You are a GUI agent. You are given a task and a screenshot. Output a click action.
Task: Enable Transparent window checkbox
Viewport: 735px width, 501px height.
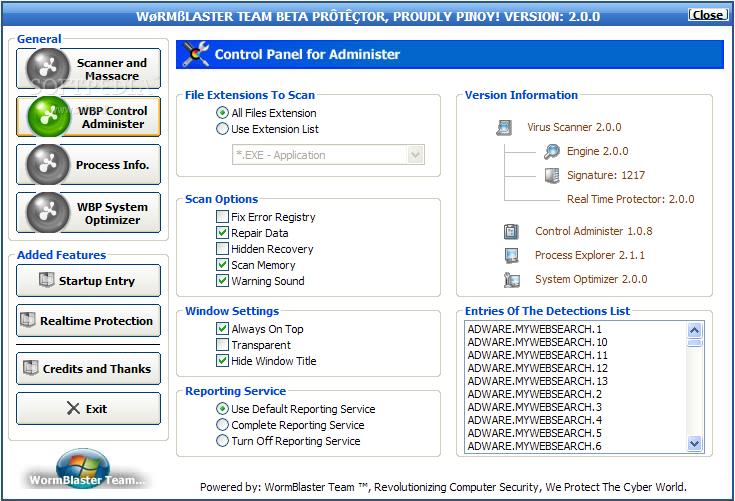[x=222, y=345]
